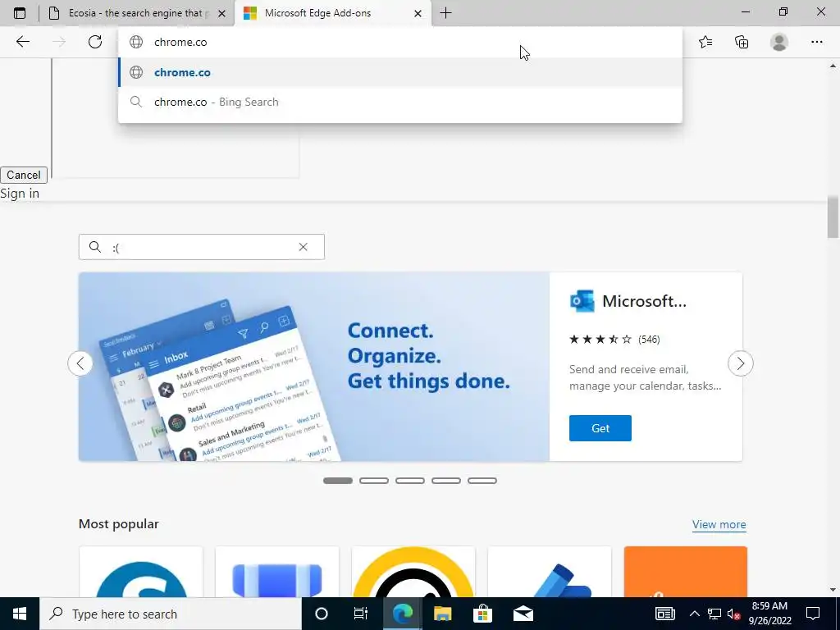Focus the add-ons search box
The image size is (840, 630).
pyautogui.click(x=202, y=247)
